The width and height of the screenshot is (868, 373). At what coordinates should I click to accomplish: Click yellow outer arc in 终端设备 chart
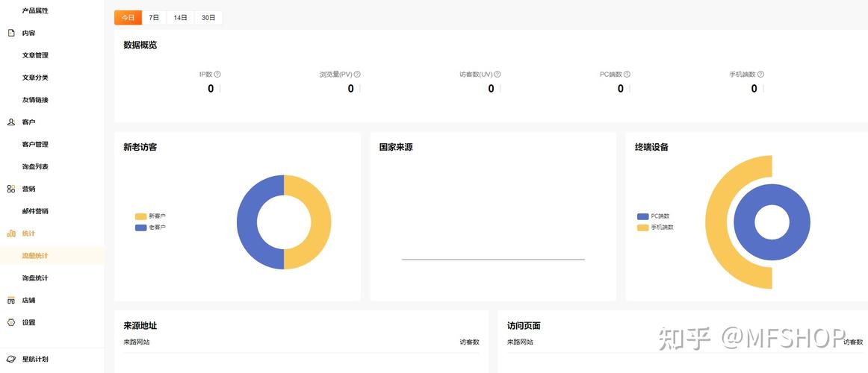tap(716, 222)
